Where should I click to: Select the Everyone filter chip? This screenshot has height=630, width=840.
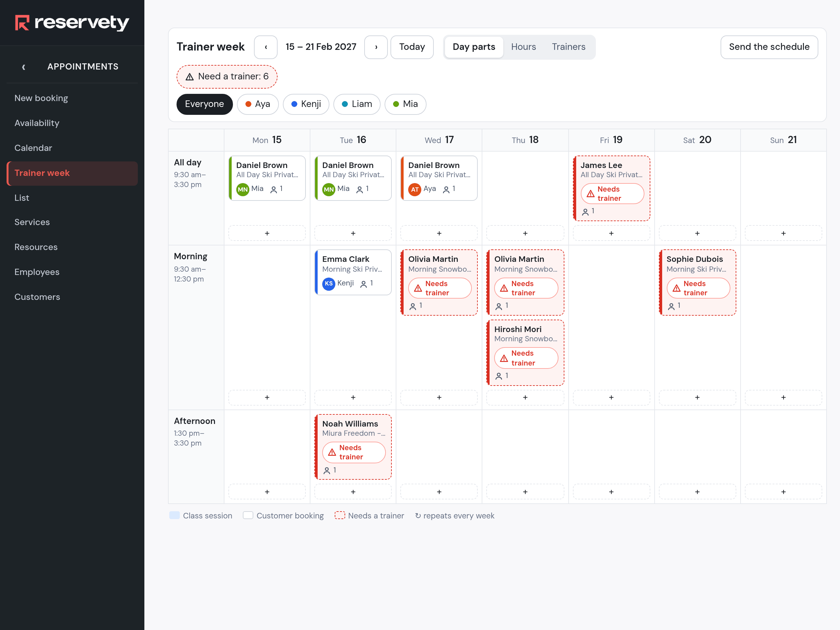coord(204,104)
